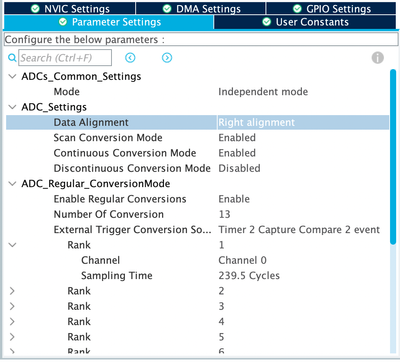Collapse the ADCs_Common_Settings group

coord(12,77)
